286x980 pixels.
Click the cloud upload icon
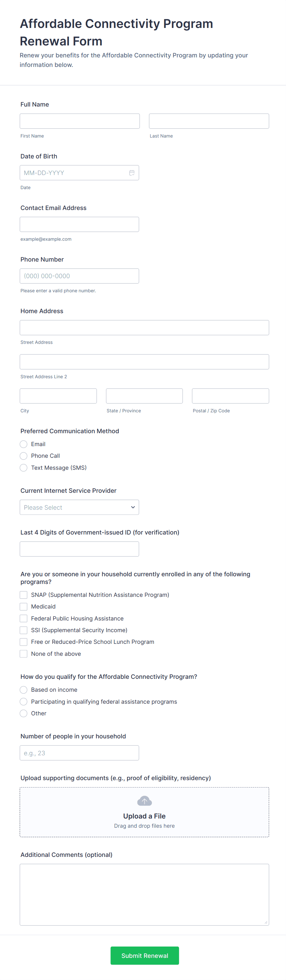[x=144, y=801]
